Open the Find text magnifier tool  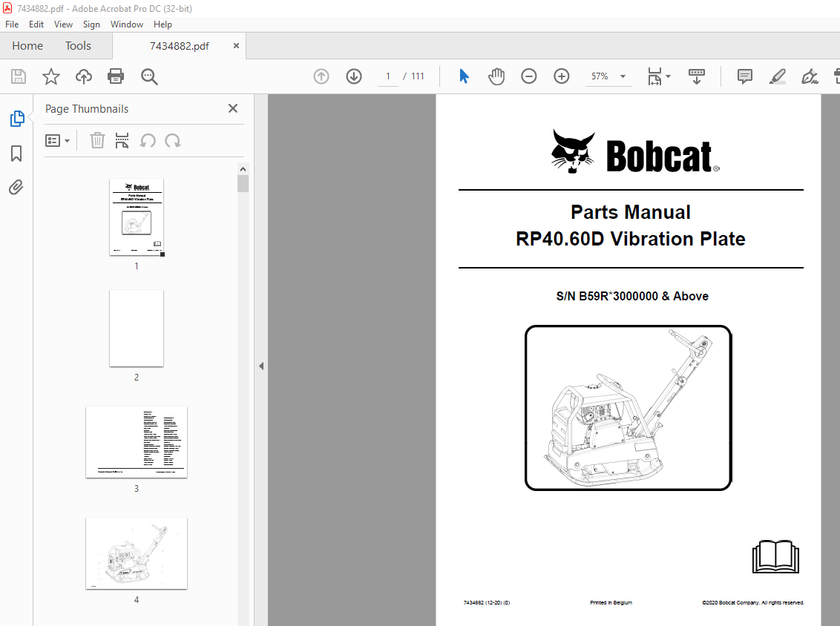click(149, 76)
